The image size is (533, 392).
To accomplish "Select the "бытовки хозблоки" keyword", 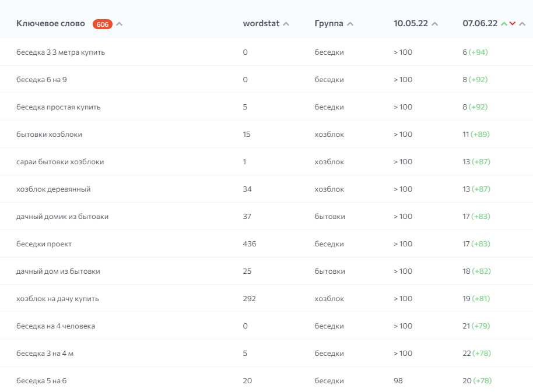I will [x=50, y=135].
